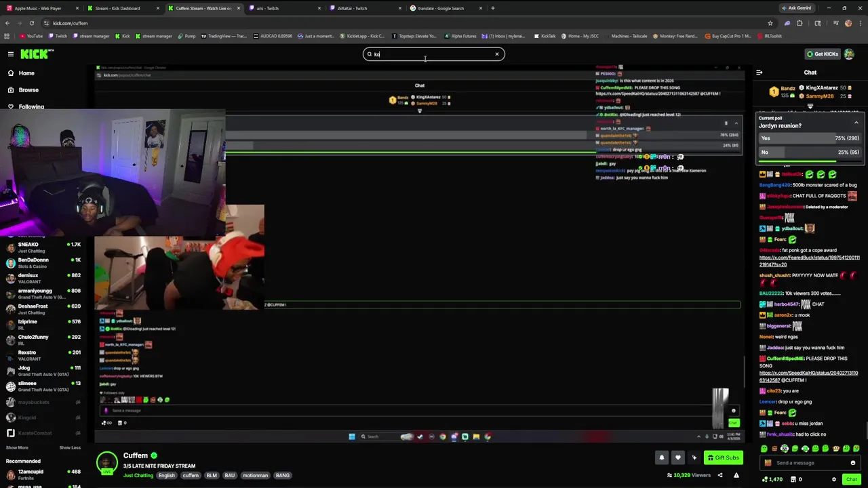Open TradingView bookmark
Viewport: 868px width, 488px height.
(x=224, y=36)
